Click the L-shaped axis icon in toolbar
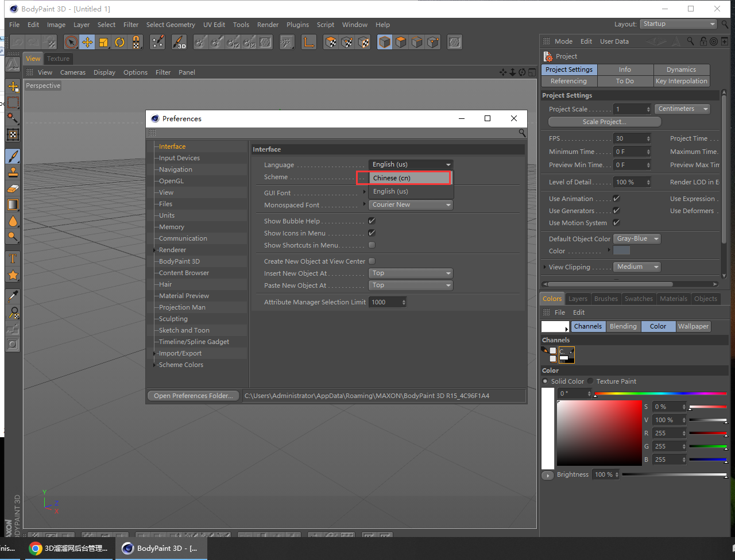The image size is (735, 560). click(x=309, y=42)
